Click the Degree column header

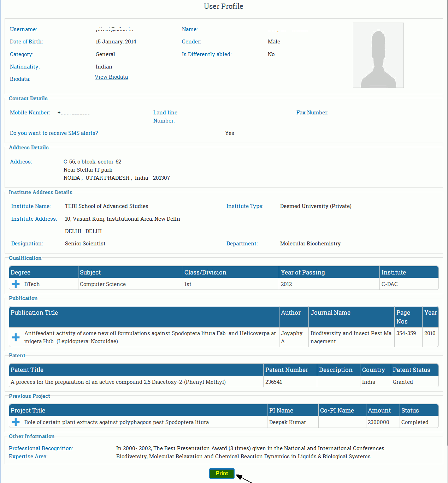tap(20, 273)
